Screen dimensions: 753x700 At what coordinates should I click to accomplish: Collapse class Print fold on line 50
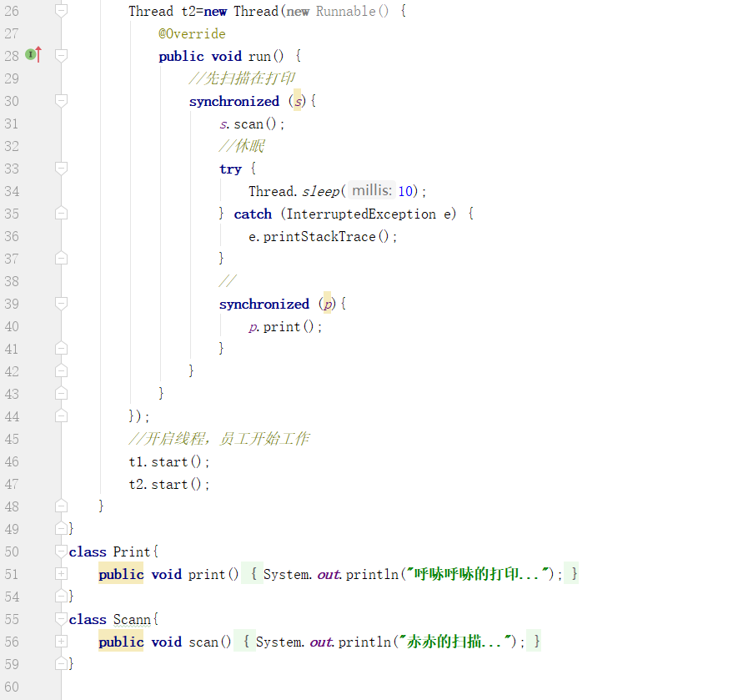click(x=61, y=551)
